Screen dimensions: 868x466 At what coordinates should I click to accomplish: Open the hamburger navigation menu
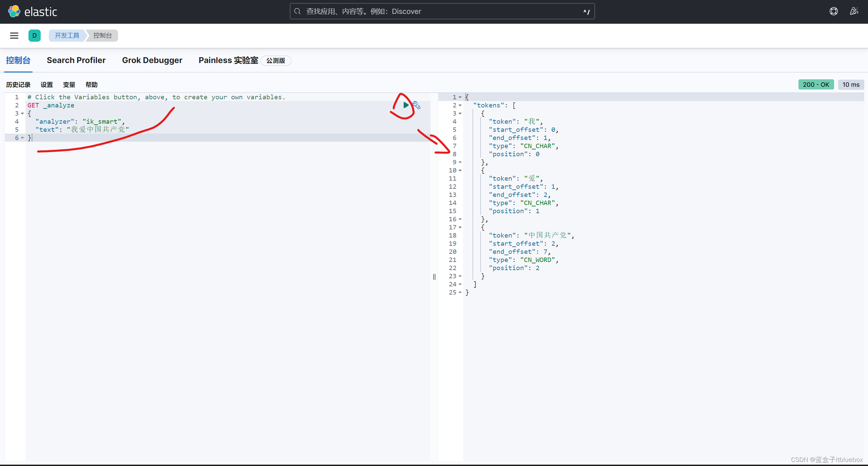click(x=14, y=36)
